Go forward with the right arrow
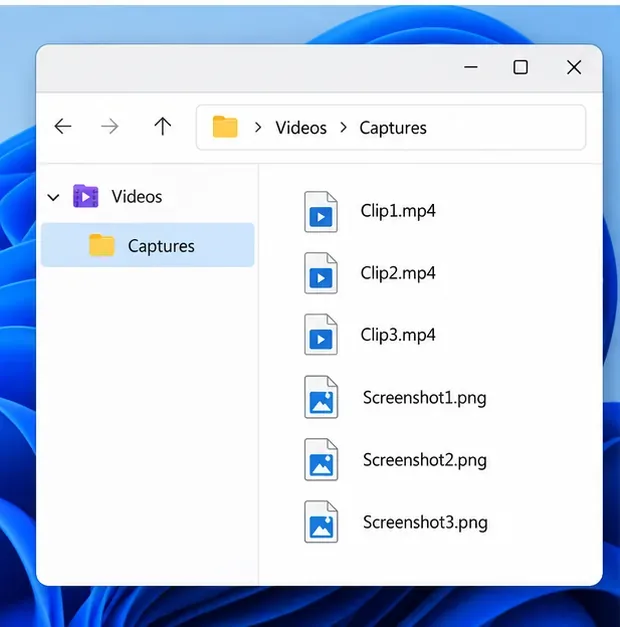This screenshot has width=620, height=627. [x=110, y=126]
